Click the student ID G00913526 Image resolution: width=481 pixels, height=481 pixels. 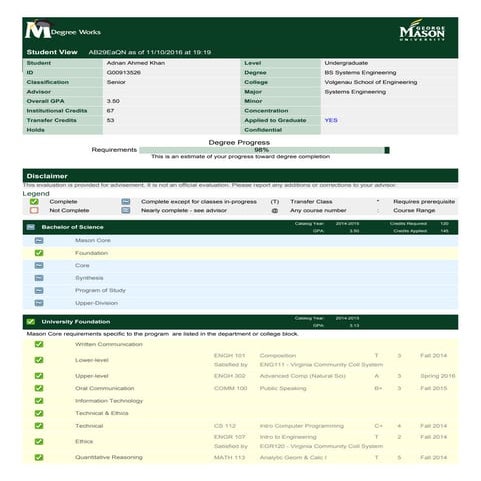click(124, 72)
